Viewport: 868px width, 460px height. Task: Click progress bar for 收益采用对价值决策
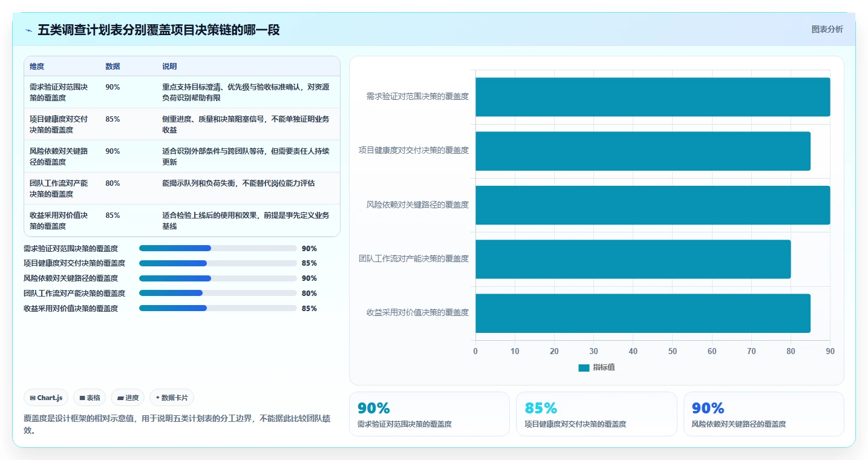218,308
